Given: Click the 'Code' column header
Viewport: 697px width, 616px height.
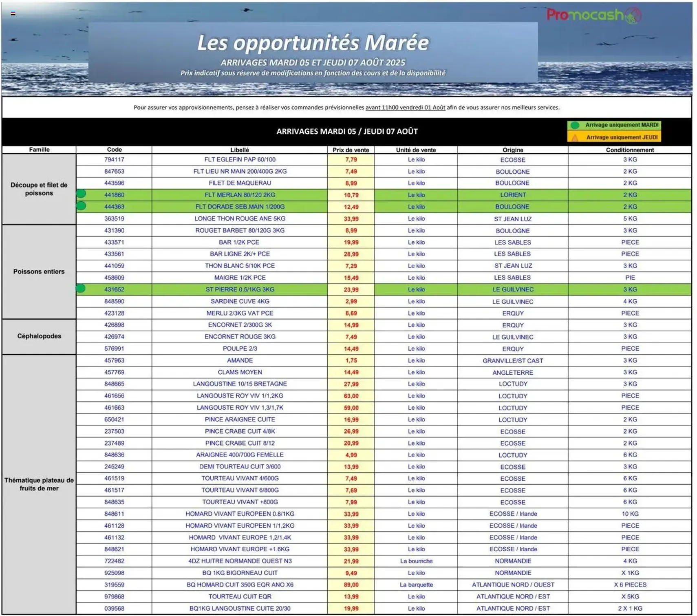Looking at the screenshot, I should tap(114, 150).
